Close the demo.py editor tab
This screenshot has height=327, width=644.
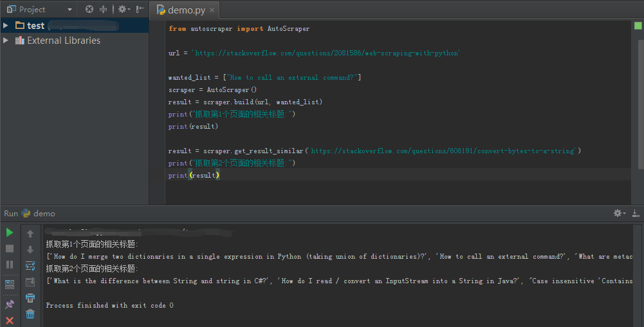click(x=212, y=10)
